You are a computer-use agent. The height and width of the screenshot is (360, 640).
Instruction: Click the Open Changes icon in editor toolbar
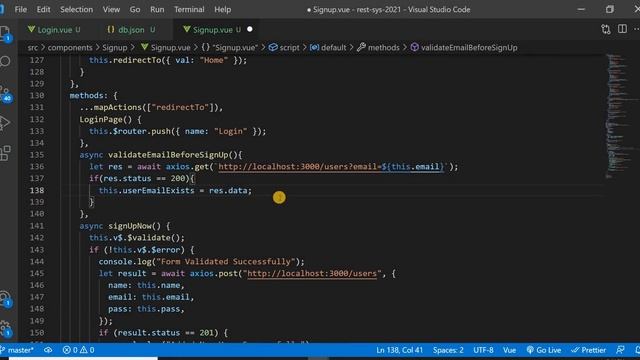pos(606,29)
